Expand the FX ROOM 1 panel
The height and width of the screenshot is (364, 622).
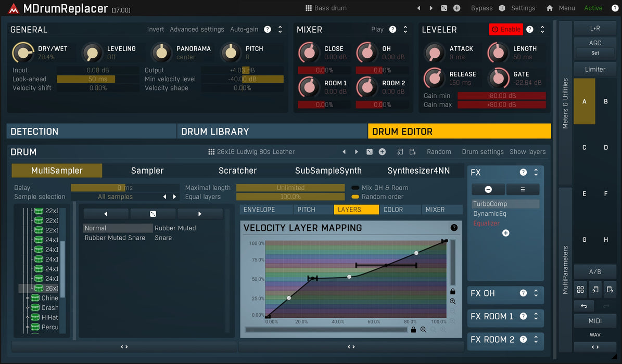536,316
